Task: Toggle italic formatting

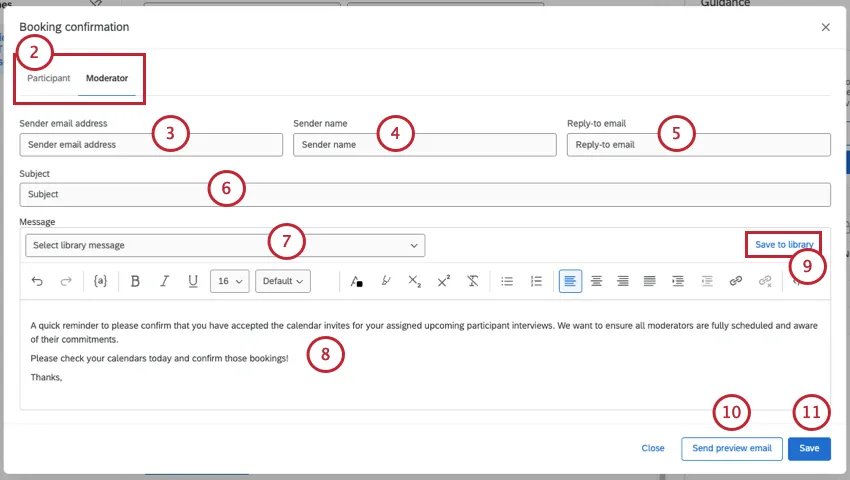Action: 164,281
